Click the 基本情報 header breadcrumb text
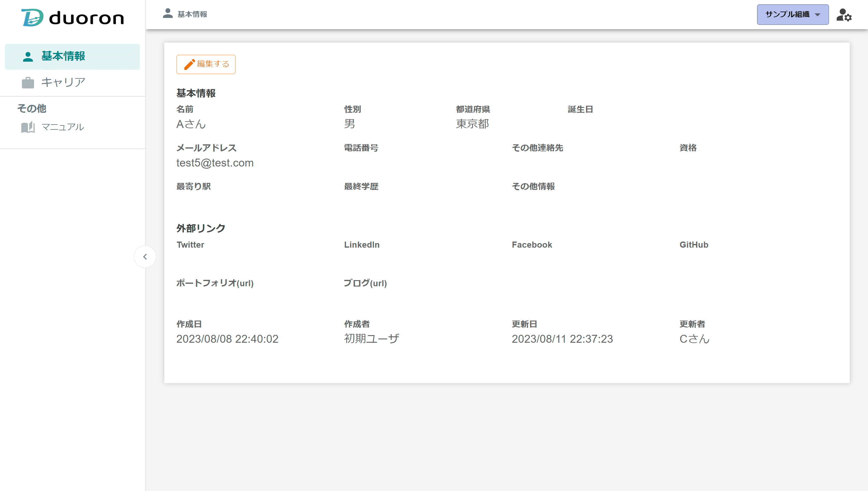Image resolution: width=868 pixels, height=491 pixels. 192,14
